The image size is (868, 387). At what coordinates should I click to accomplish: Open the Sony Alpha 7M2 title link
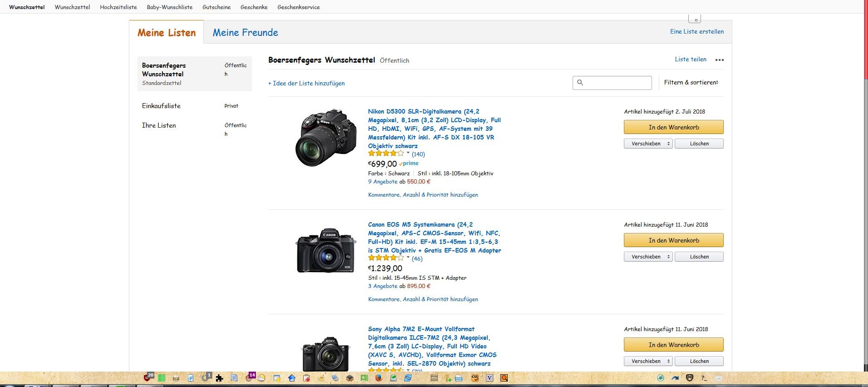432,346
